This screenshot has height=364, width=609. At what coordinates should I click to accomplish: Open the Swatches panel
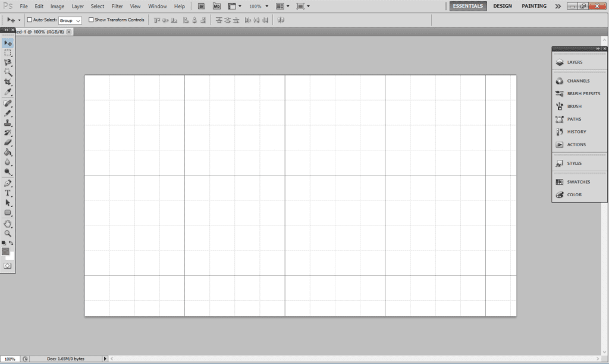click(x=578, y=182)
